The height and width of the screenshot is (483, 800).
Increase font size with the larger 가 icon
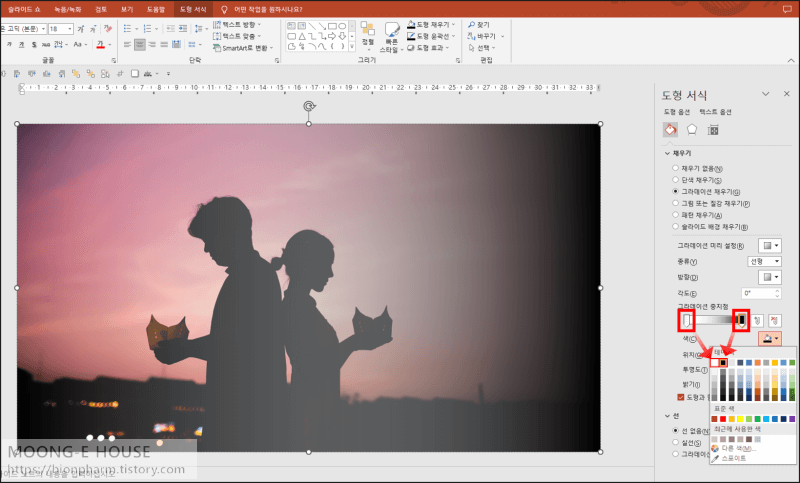tap(81, 29)
